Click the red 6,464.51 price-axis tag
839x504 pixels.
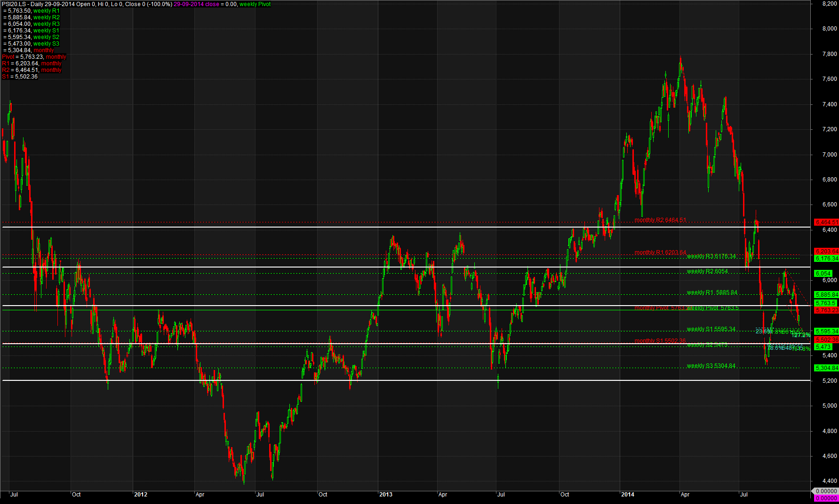[x=827, y=222]
